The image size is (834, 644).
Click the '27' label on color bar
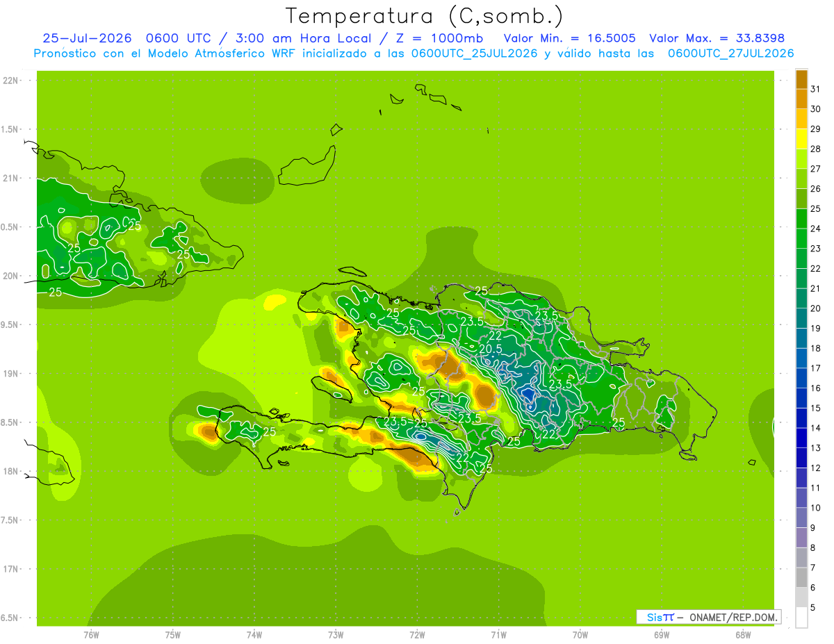[x=815, y=169]
